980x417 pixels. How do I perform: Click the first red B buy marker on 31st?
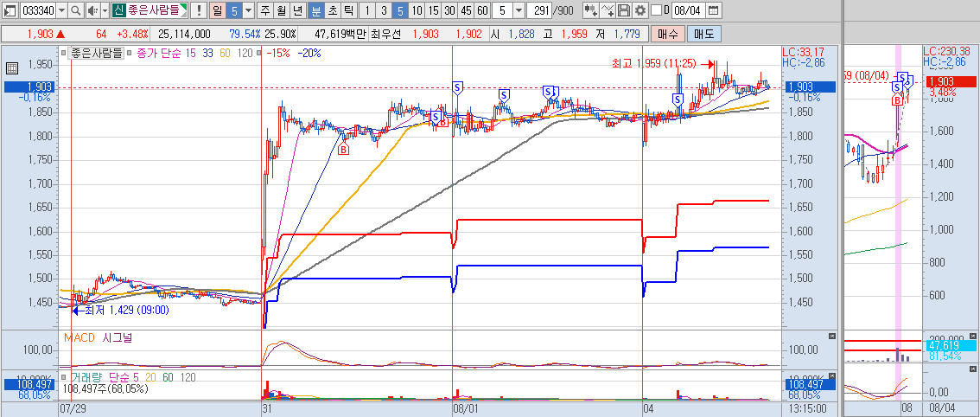pos(342,150)
